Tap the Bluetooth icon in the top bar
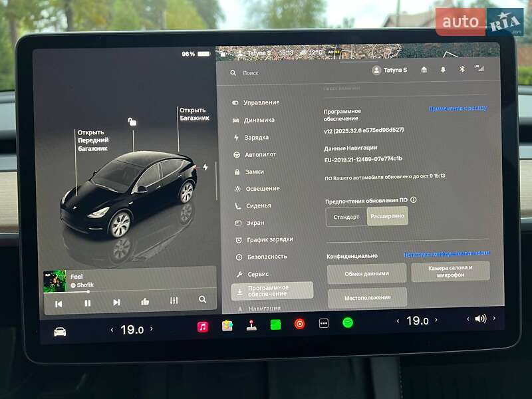532x399 pixels. pos(462,69)
